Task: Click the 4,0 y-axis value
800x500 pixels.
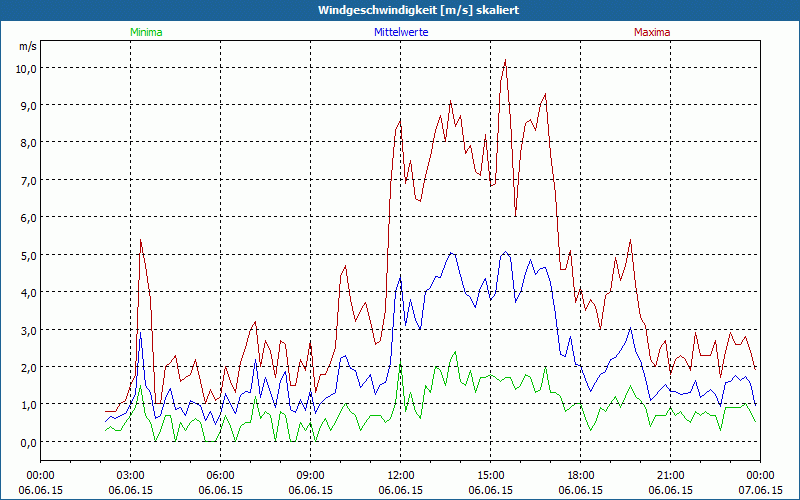Action: click(29, 293)
